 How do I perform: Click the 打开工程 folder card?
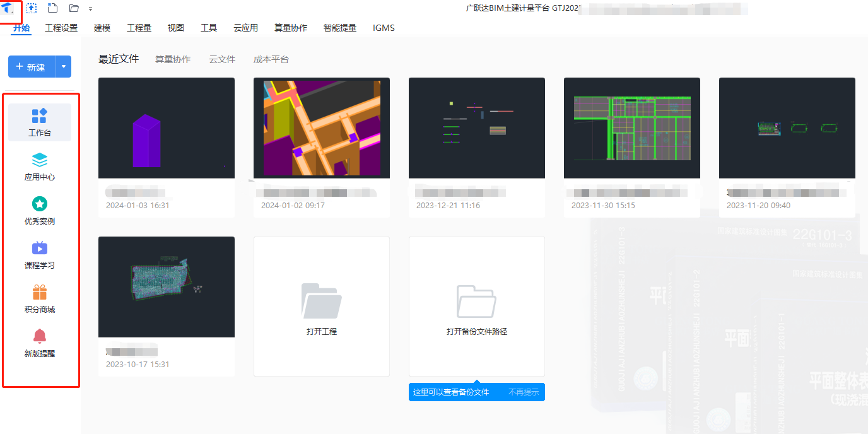(322, 307)
